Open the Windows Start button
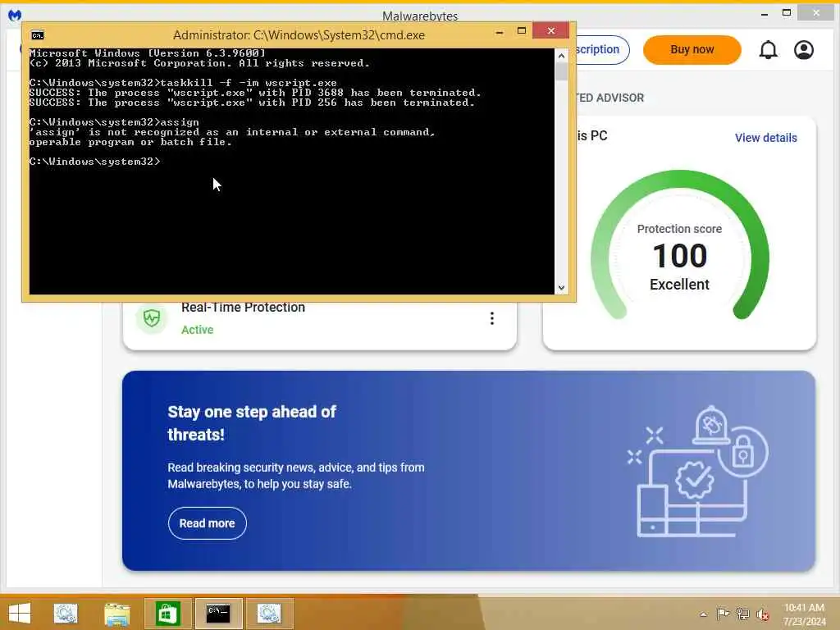 pos(20,614)
